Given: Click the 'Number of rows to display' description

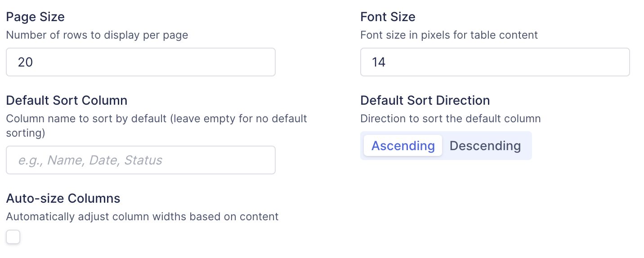Looking at the screenshot, I should coord(97,35).
